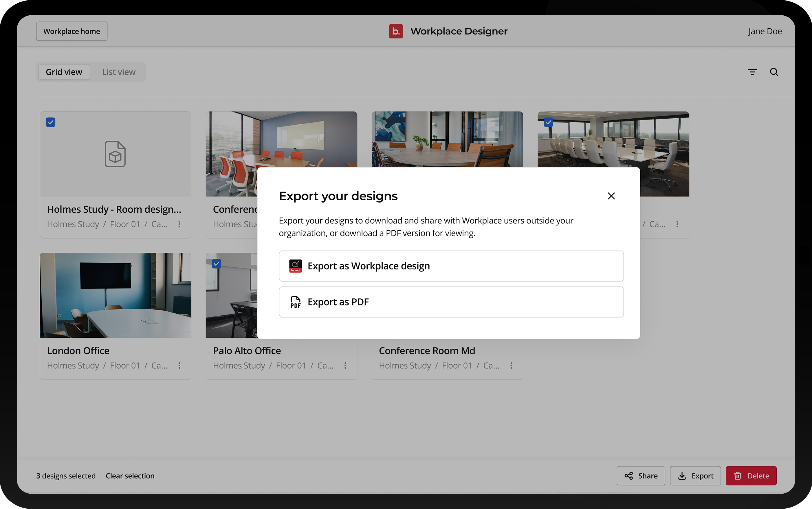The width and height of the screenshot is (812, 509).
Task: Open the London Office thumbnail
Action: point(116,295)
